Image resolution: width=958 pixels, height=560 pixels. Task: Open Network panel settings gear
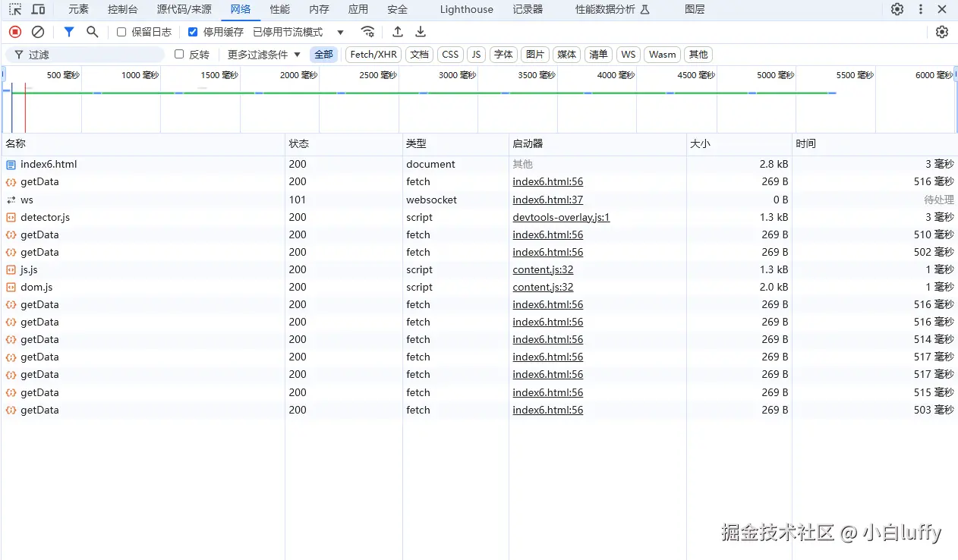(942, 32)
